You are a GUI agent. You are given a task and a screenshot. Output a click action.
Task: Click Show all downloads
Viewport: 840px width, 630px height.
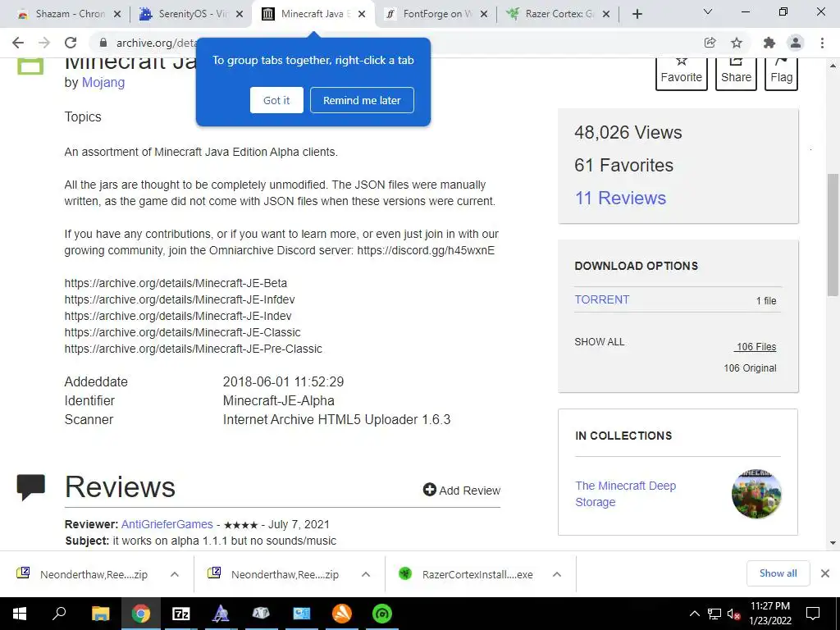[778, 573]
